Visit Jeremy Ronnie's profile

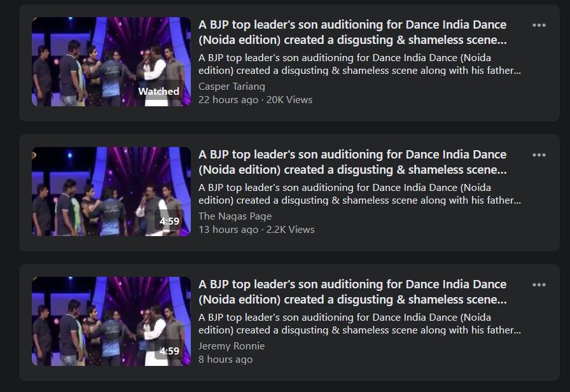[232, 346]
